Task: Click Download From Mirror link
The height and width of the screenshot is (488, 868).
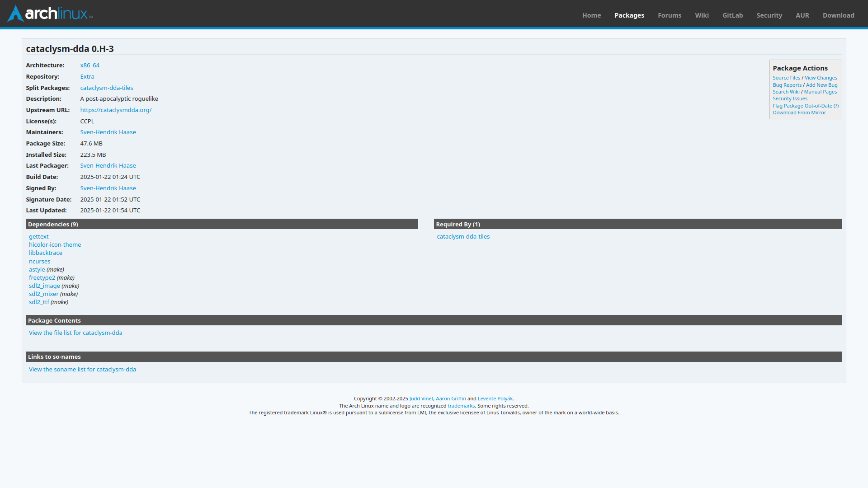Action: 799,113
